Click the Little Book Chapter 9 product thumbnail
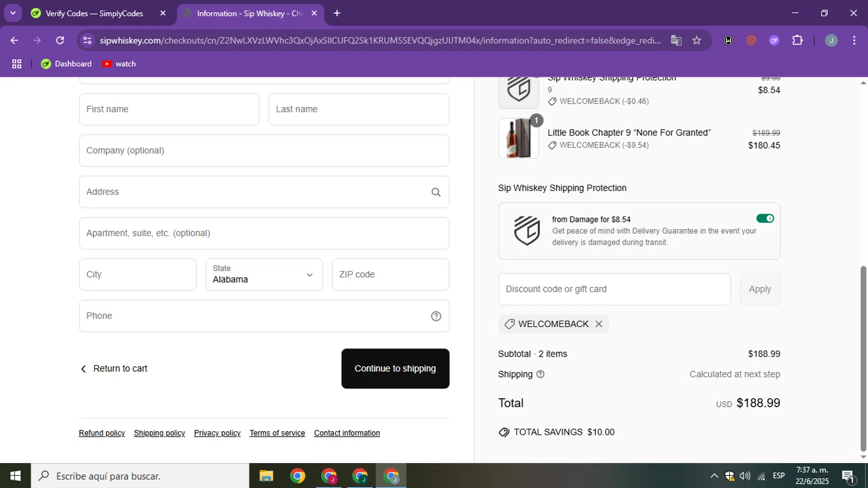This screenshot has width=868, height=488. tap(518, 138)
